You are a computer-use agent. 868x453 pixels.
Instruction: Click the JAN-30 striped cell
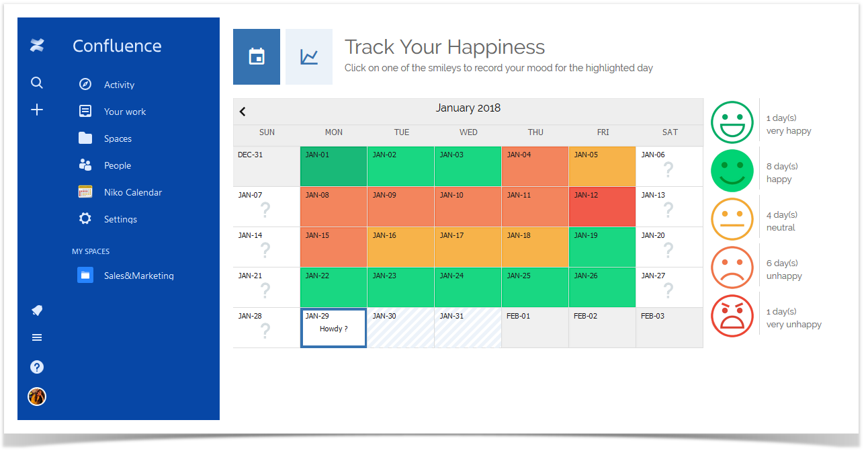point(401,328)
